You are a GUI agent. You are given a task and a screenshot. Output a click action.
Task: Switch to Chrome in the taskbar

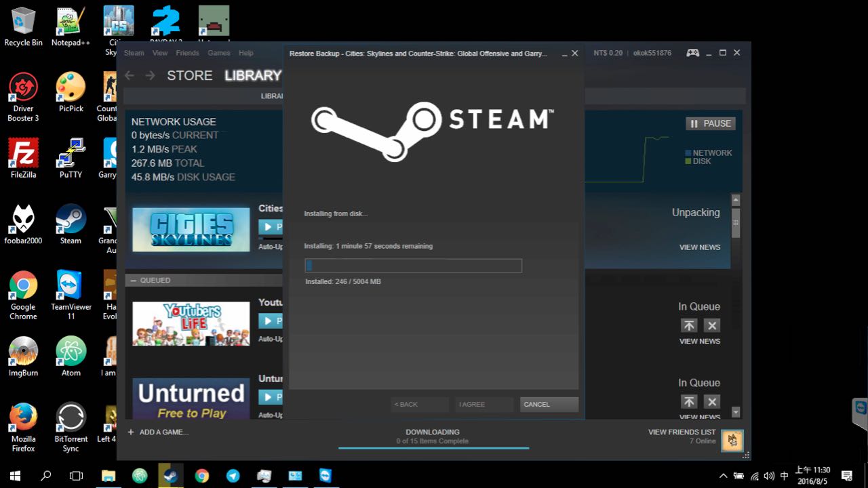pos(201,476)
